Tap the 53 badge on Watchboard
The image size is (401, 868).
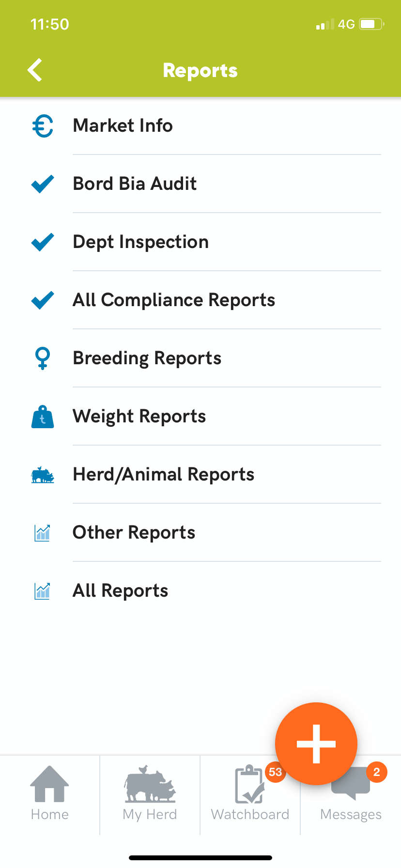point(275,772)
